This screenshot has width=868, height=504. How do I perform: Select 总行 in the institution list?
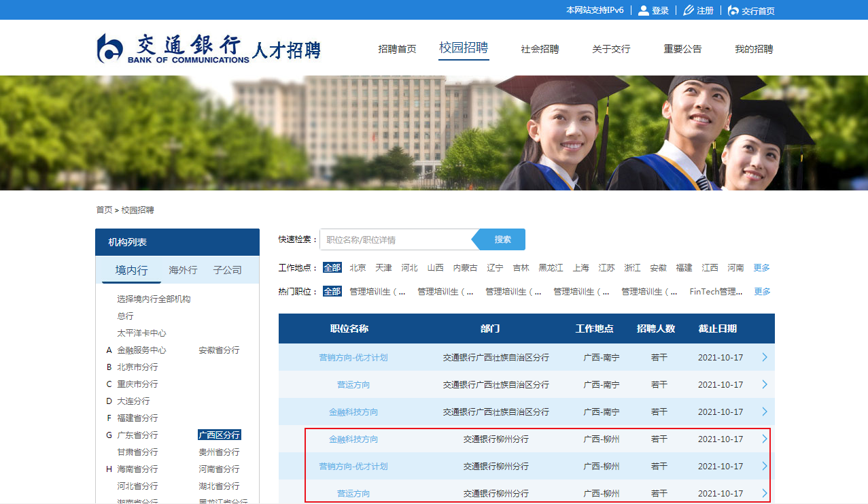pyautogui.click(x=125, y=316)
